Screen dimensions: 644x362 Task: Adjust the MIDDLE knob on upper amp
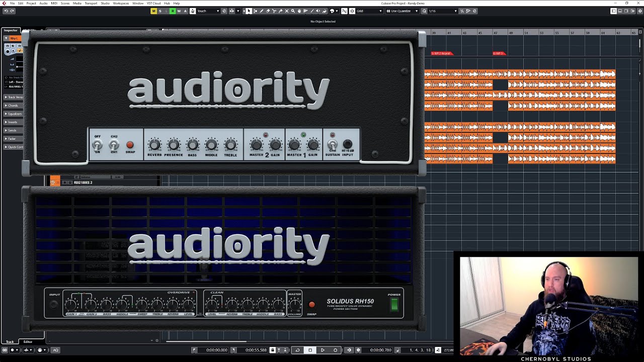[211, 145]
